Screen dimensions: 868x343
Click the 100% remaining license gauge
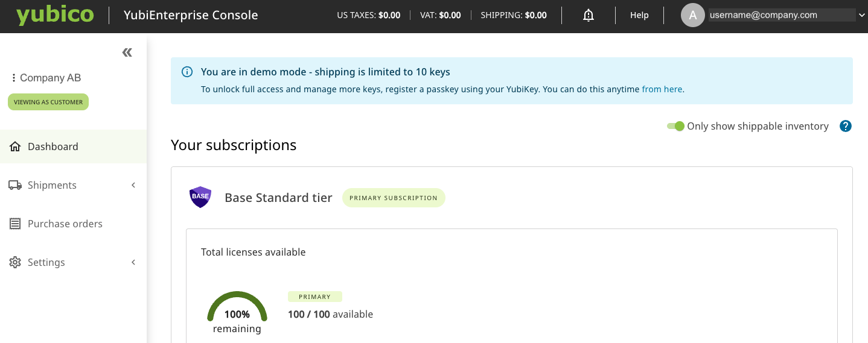click(237, 312)
